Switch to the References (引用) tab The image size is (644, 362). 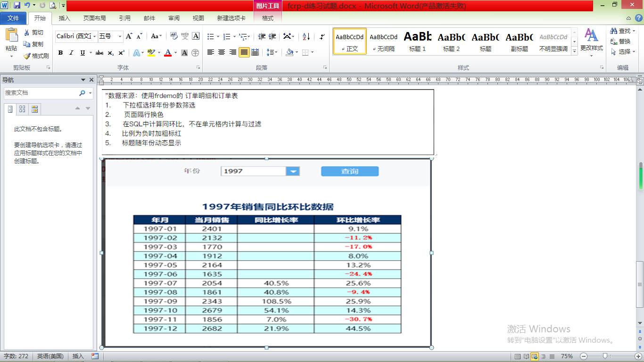pos(125,18)
